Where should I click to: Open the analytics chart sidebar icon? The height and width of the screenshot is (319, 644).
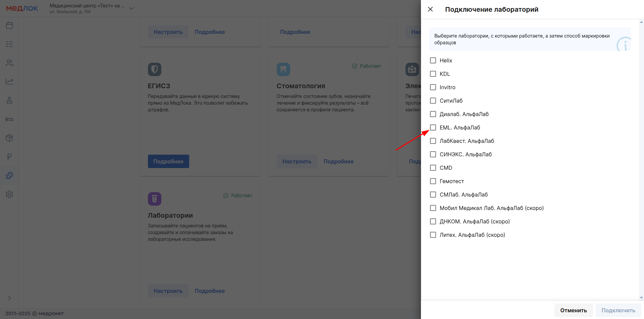pyautogui.click(x=9, y=82)
